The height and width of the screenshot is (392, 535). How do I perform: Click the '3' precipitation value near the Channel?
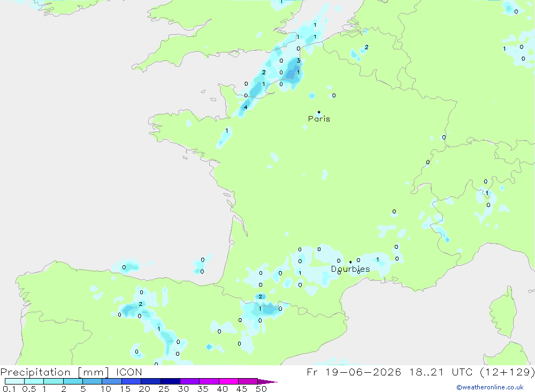click(x=298, y=60)
